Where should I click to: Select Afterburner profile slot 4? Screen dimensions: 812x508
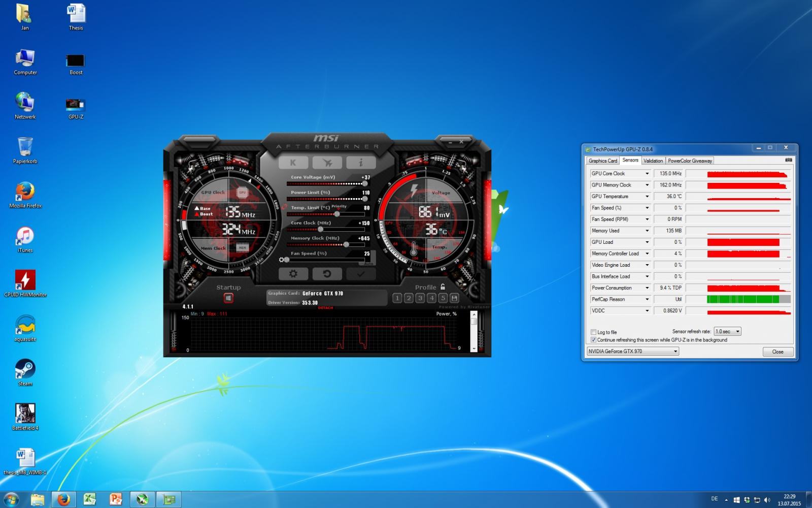431,298
